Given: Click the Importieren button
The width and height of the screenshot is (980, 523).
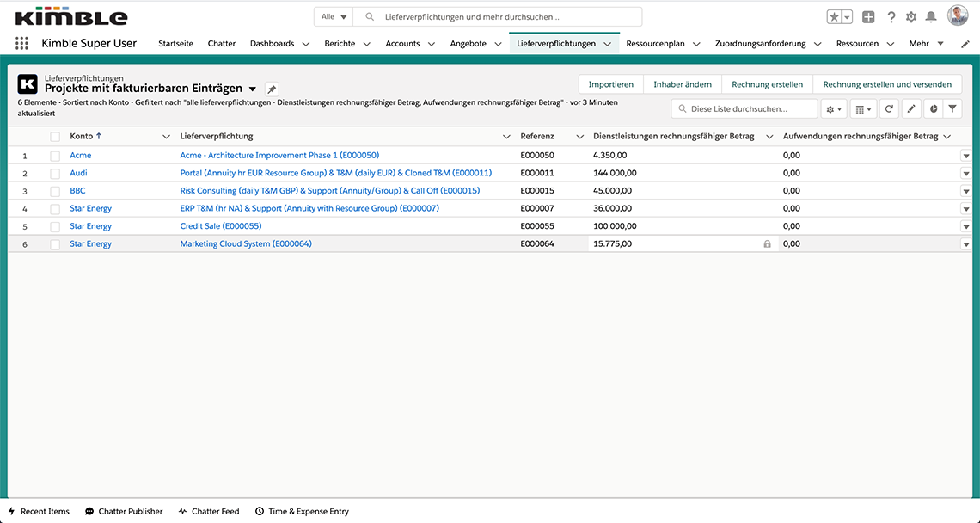Looking at the screenshot, I should click(610, 83).
